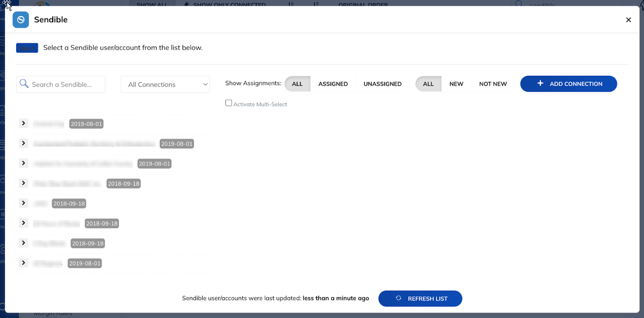
Task: Expand the seventh account row in the list
Action: coord(23,243)
